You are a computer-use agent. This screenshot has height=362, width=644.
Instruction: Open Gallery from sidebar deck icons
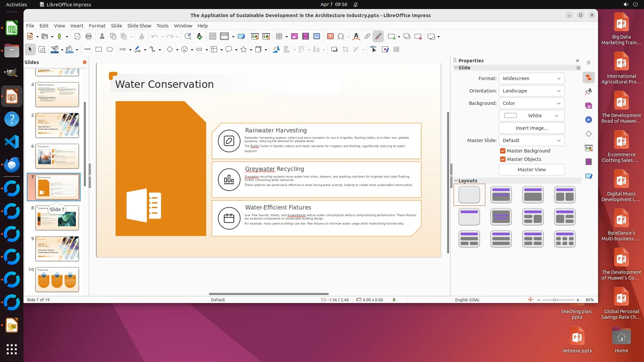click(589, 106)
